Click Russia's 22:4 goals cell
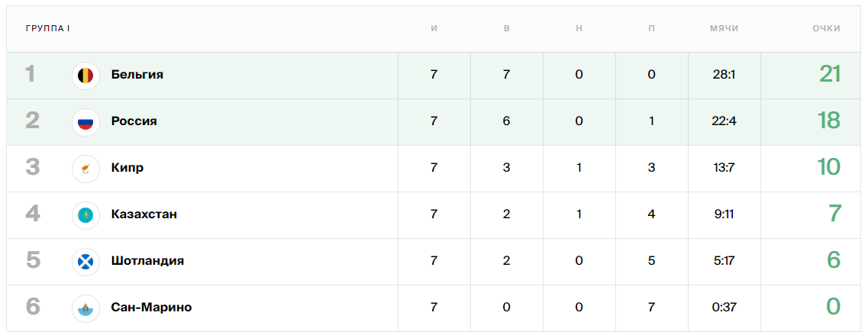This screenshot has height=335, width=868. (724, 122)
